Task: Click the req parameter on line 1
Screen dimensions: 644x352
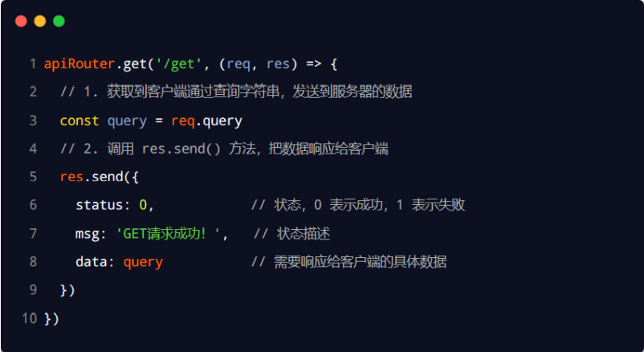Action: [x=238, y=64]
